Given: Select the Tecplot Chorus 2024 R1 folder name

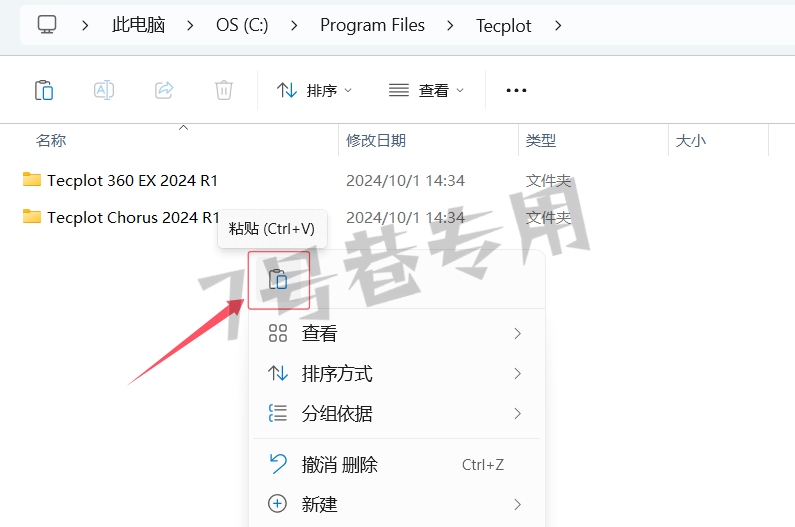Looking at the screenshot, I should coord(133,218).
